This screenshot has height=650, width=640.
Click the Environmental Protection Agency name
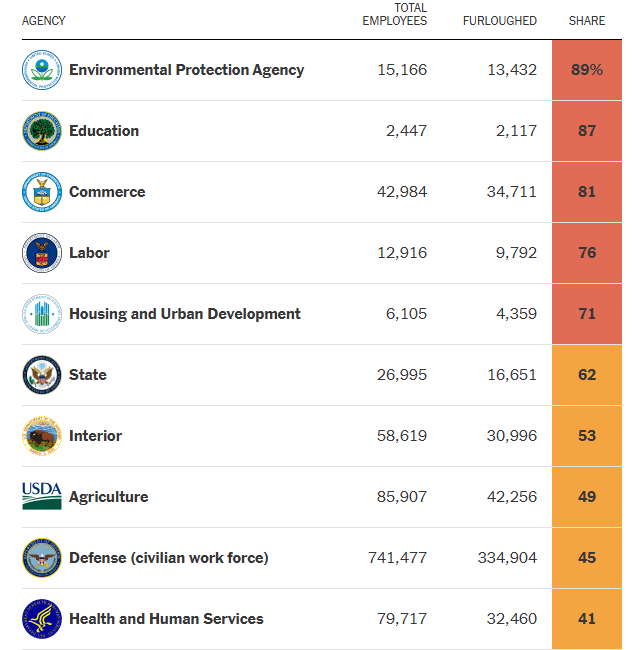coord(186,70)
